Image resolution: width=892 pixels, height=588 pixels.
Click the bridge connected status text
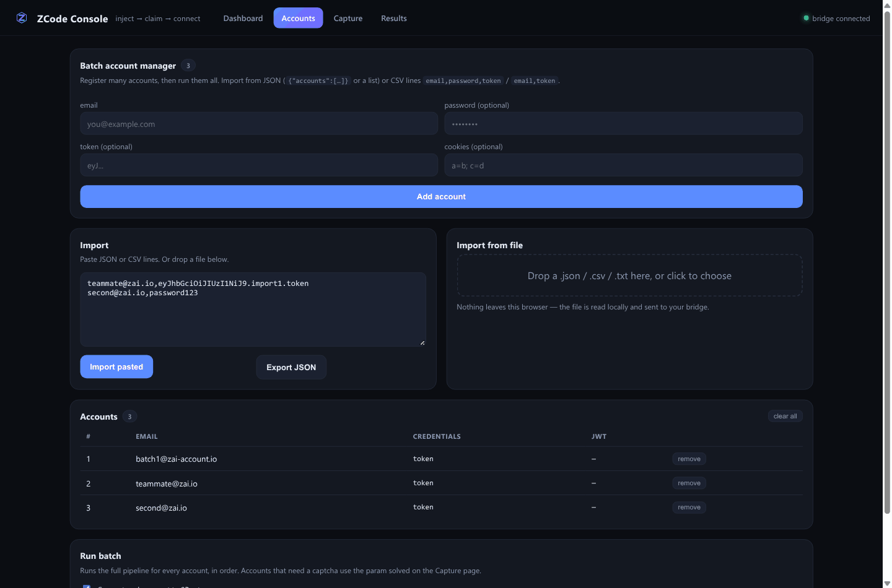tap(841, 19)
